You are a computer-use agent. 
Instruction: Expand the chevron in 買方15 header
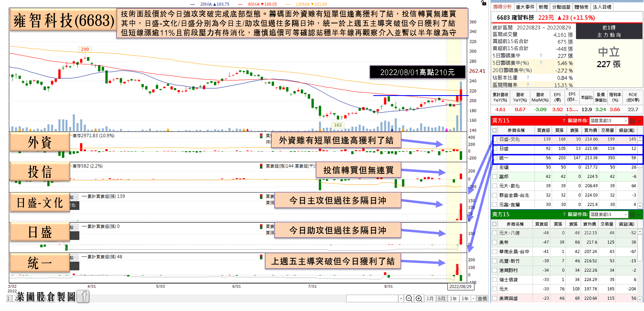pos(639,121)
